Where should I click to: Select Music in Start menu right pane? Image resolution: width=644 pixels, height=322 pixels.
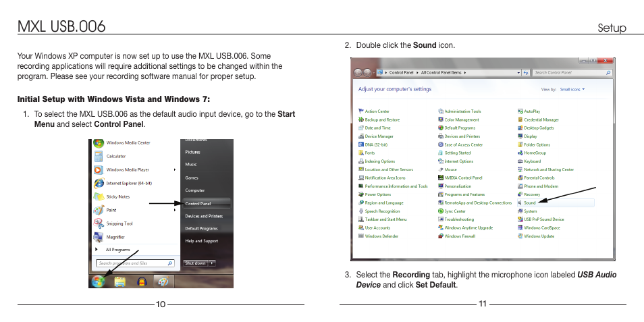click(x=191, y=164)
